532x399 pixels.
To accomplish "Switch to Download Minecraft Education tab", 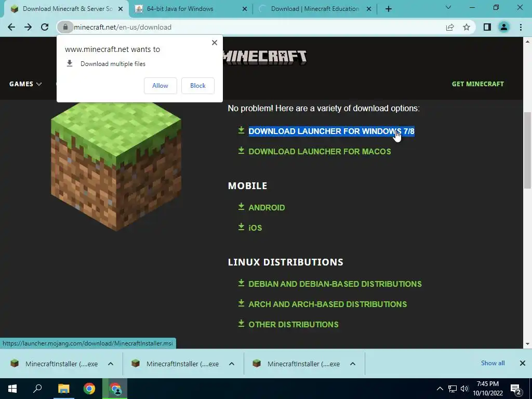I will click(x=315, y=9).
